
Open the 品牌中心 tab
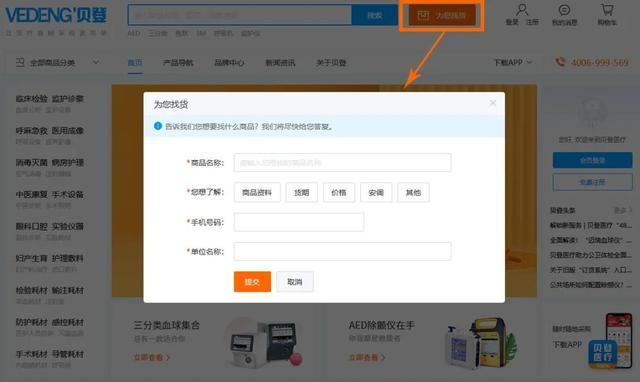[x=229, y=62]
